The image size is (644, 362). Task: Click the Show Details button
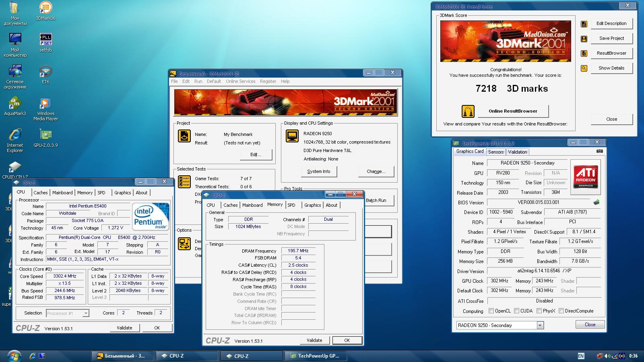(611, 68)
